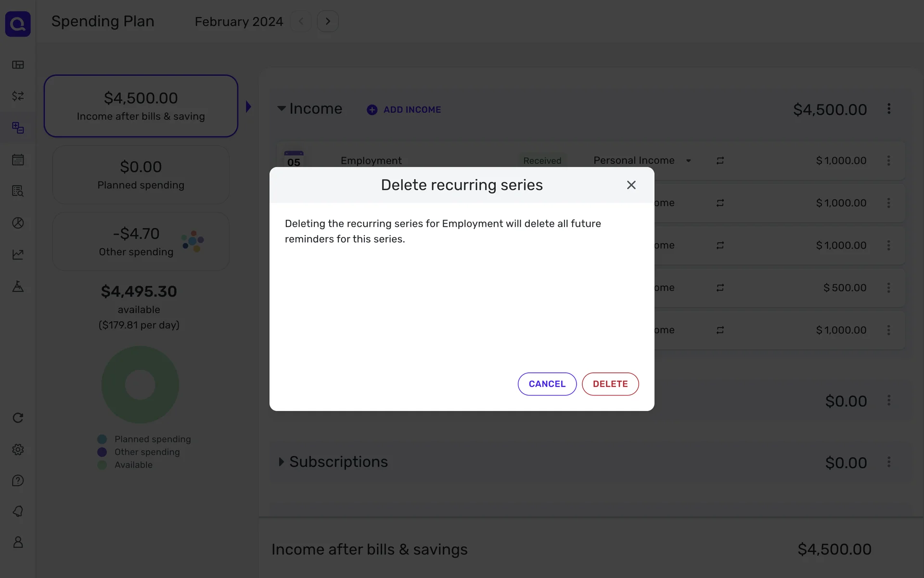
Task: Open the Income section three-dot menu
Action: click(888, 109)
